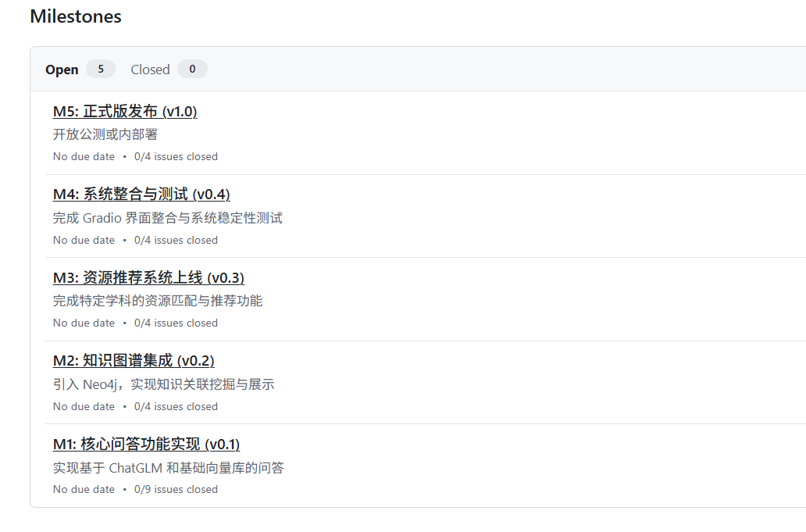
Task: Click No due date under M3
Action: [84, 323]
